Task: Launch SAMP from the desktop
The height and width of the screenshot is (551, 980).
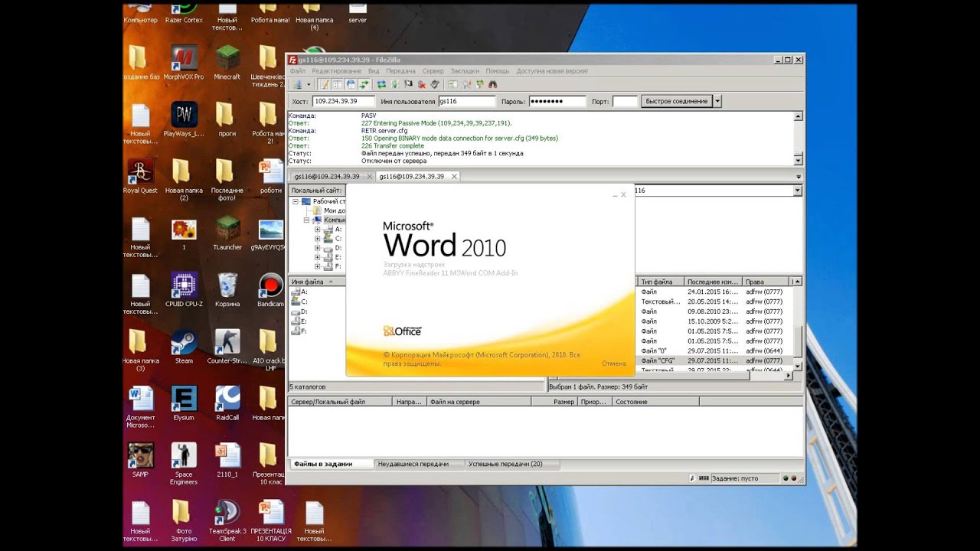Action: pyautogui.click(x=140, y=460)
